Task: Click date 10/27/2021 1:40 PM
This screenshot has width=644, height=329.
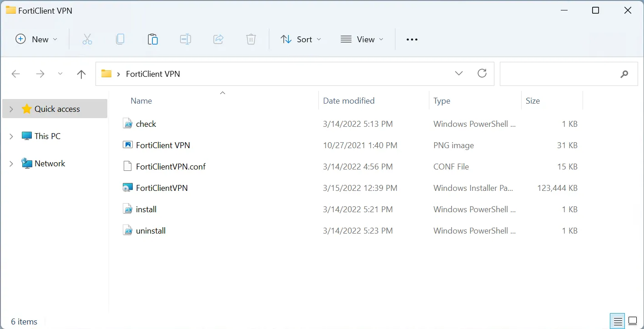Action: [x=360, y=145]
